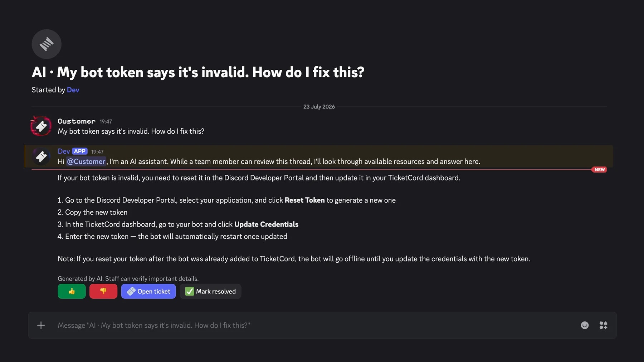
Task: Open the Customer user avatar
Action: click(x=41, y=126)
